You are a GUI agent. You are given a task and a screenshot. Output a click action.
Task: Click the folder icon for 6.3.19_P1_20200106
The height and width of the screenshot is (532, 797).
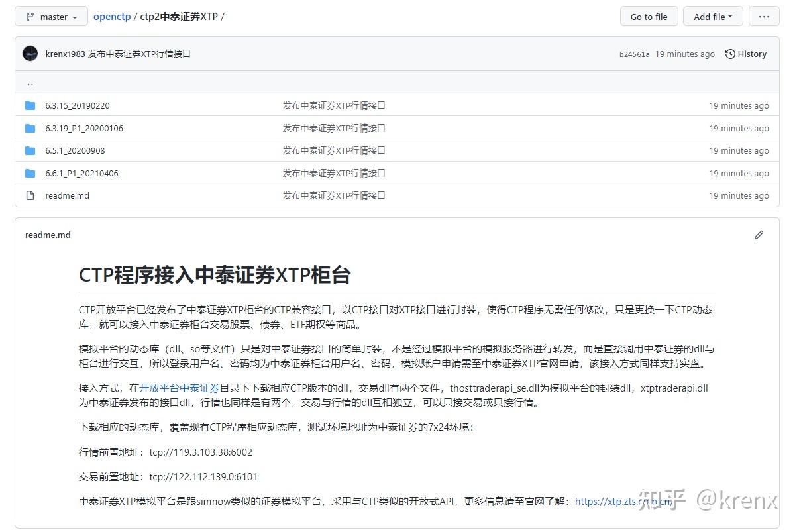30,127
